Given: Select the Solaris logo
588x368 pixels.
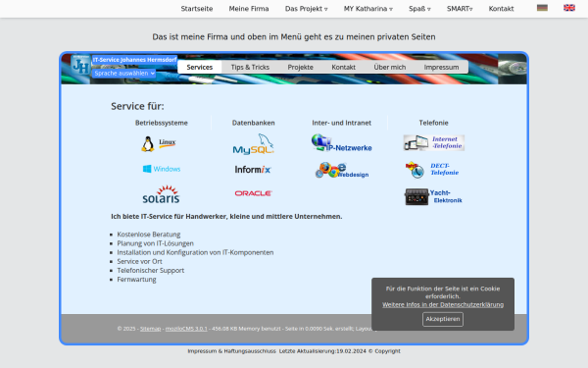Looking at the screenshot, I should coord(162,194).
